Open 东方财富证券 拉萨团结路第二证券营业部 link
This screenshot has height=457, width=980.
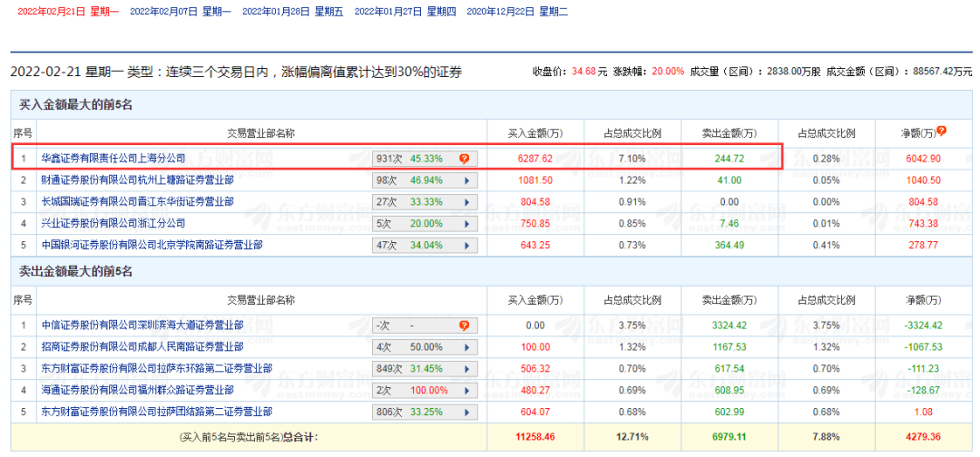(157, 412)
